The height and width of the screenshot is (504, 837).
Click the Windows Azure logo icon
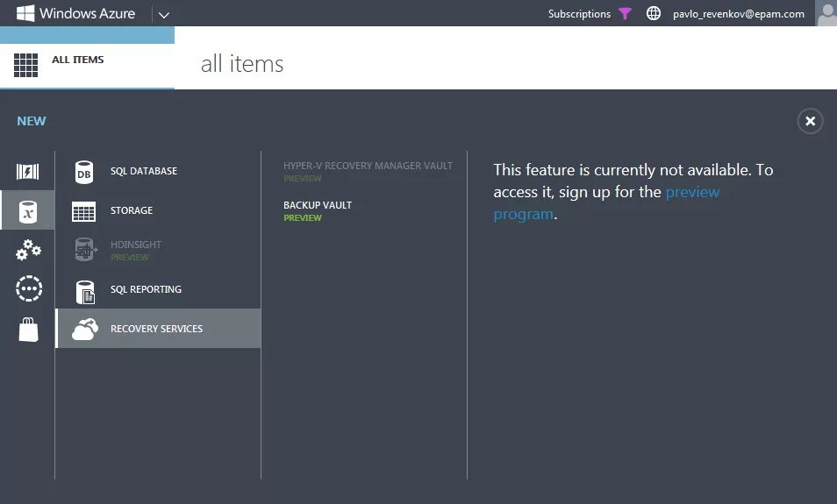pos(25,13)
